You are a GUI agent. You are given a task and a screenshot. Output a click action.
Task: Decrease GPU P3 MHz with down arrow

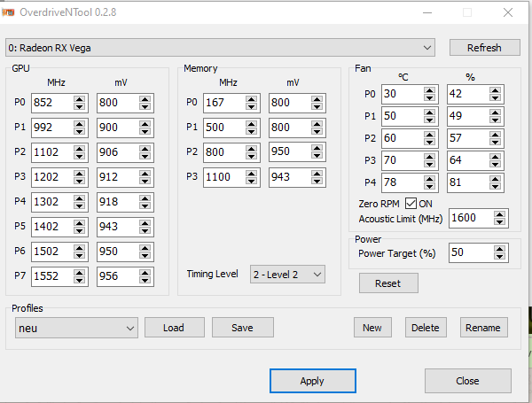[x=80, y=181]
